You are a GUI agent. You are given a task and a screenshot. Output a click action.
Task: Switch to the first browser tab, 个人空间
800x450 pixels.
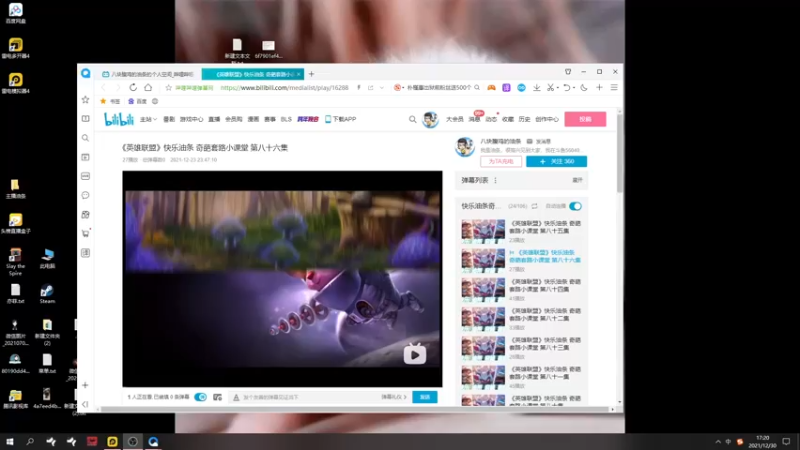click(148, 74)
